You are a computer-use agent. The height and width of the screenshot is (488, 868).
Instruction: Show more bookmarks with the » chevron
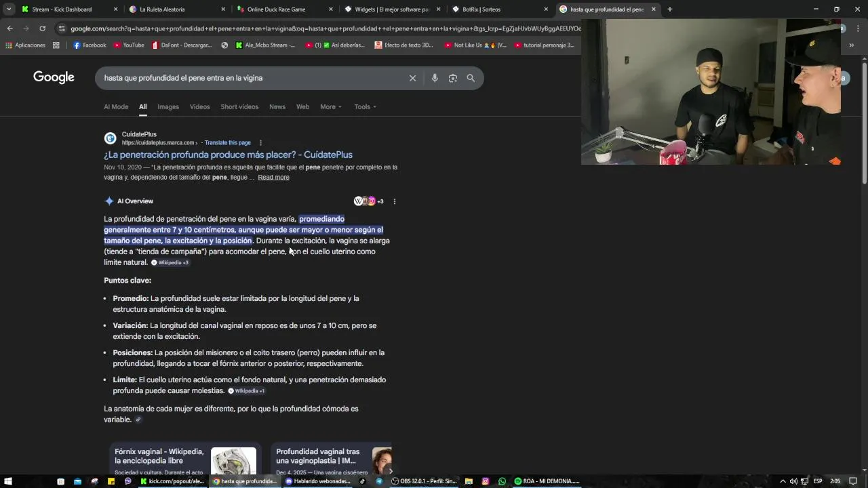(851, 45)
